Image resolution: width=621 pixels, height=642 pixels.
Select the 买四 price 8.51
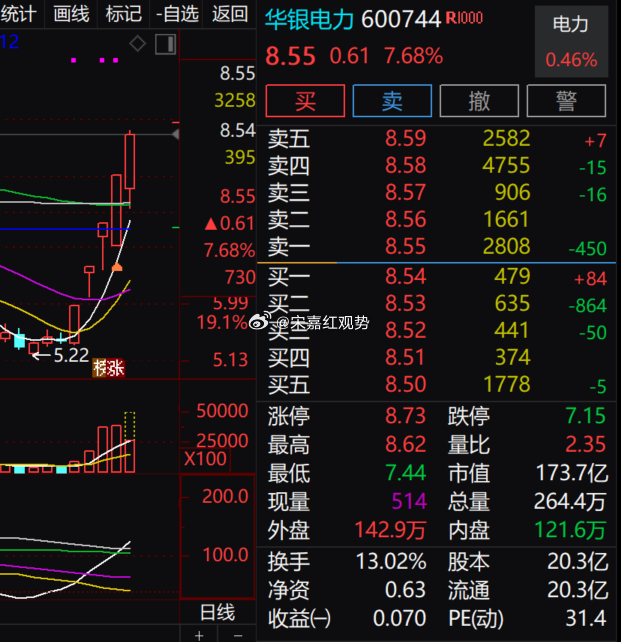[x=406, y=357]
